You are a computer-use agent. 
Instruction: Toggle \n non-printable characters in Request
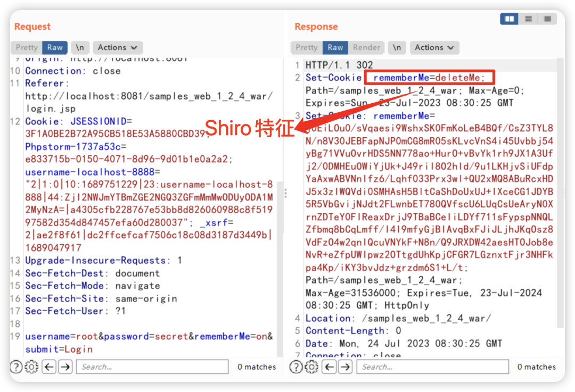pyautogui.click(x=79, y=47)
